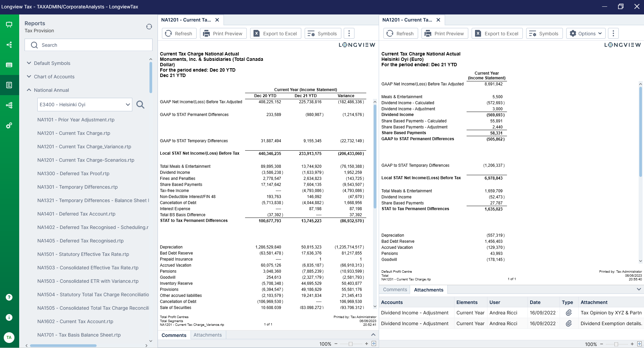Image resolution: width=644 pixels, height=348 pixels.
Task: Click the Search field in Reports
Action: pyautogui.click(x=88, y=45)
